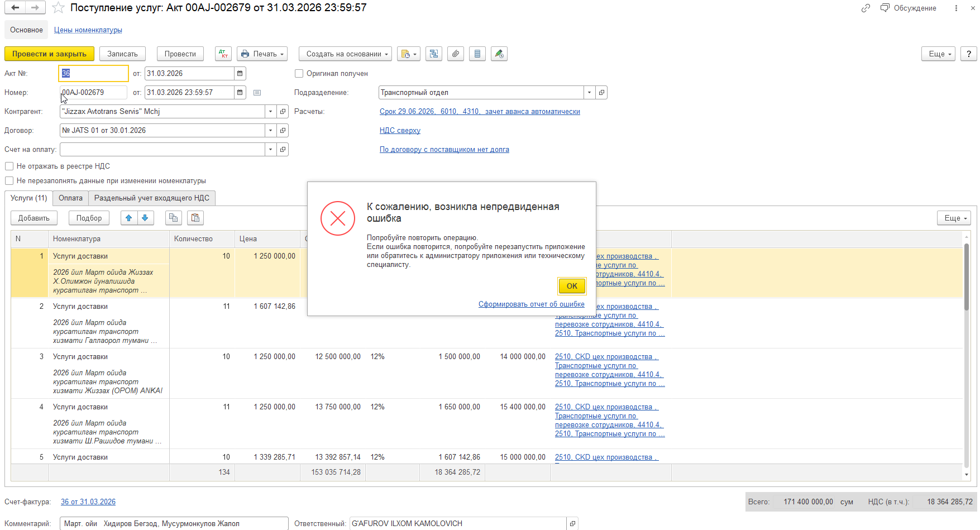Focus the Акт № input field

94,73
